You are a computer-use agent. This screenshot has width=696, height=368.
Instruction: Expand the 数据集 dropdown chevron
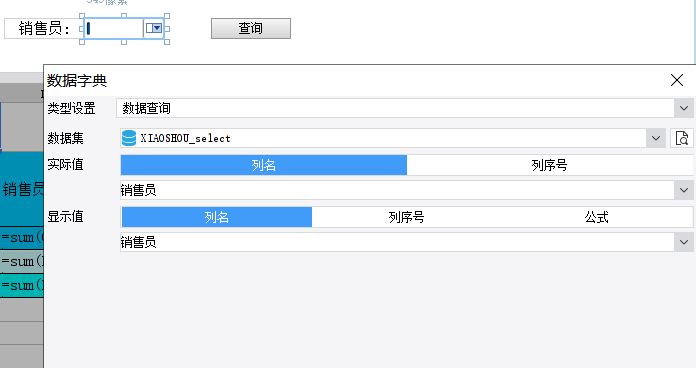[656, 138]
